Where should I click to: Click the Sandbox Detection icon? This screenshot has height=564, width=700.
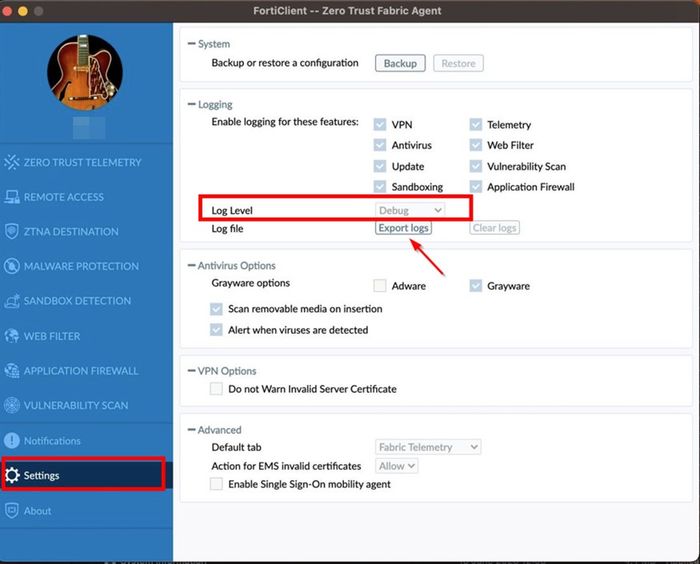pos(12,301)
